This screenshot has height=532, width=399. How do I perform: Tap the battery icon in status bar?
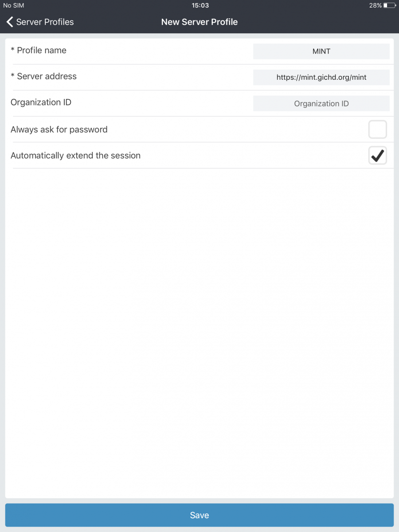click(x=389, y=6)
